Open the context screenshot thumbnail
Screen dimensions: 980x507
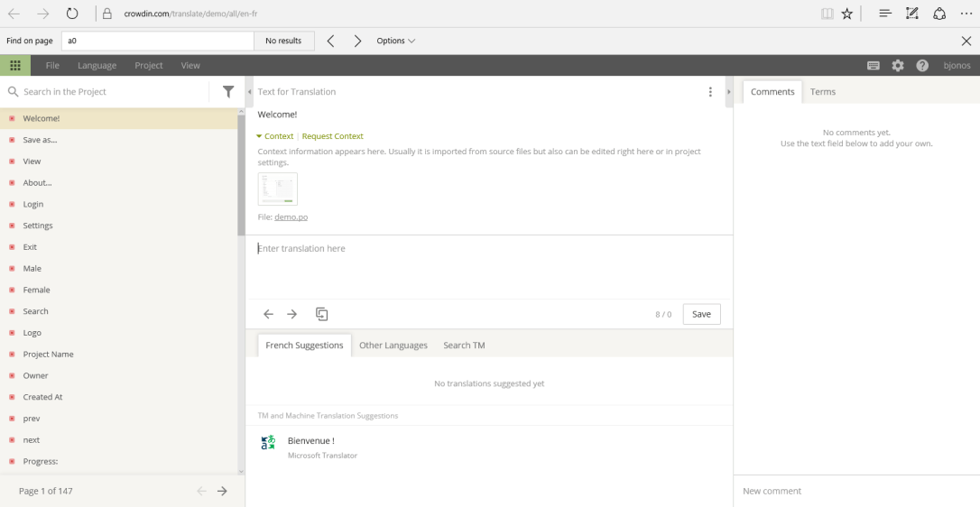click(278, 189)
